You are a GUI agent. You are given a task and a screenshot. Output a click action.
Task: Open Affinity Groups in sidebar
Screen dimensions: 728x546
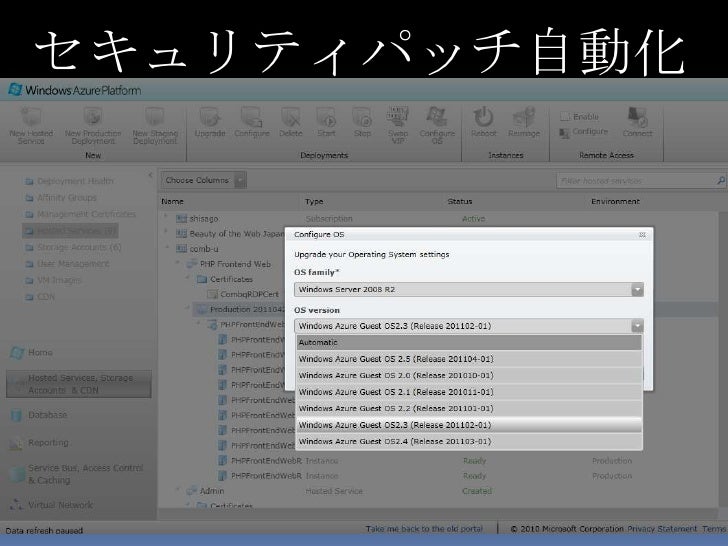61,197
